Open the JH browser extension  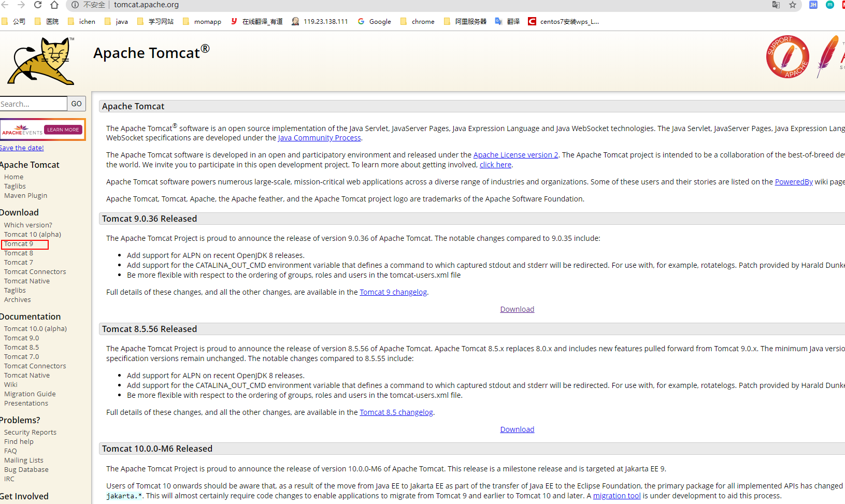[x=812, y=5]
